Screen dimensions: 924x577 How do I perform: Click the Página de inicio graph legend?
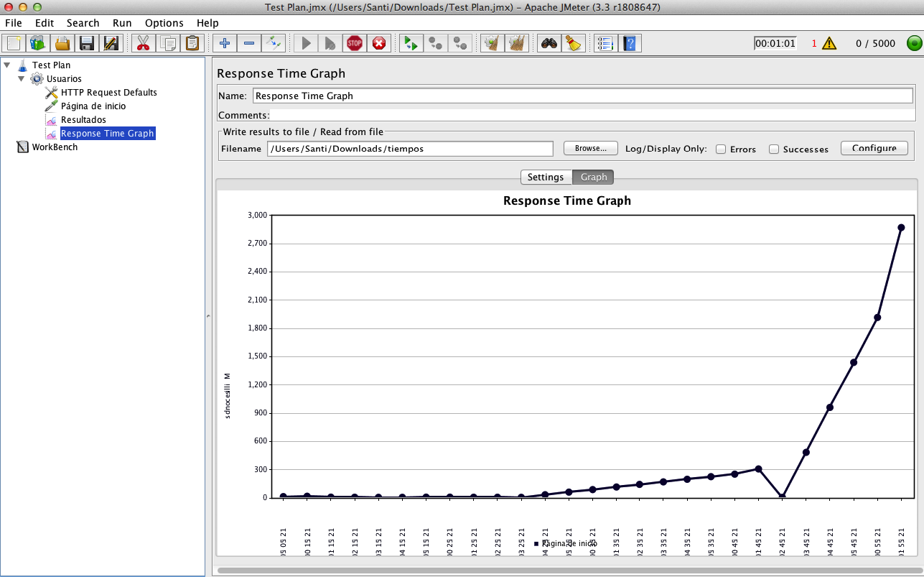(565, 544)
